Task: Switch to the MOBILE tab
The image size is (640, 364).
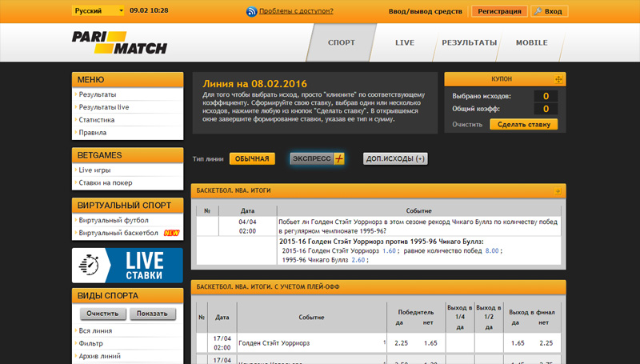Action: pyautogui.click(x=531, y=42)
